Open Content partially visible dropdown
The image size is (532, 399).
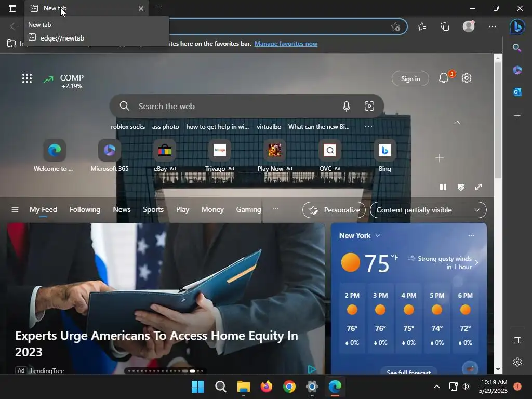coord(428,210)
